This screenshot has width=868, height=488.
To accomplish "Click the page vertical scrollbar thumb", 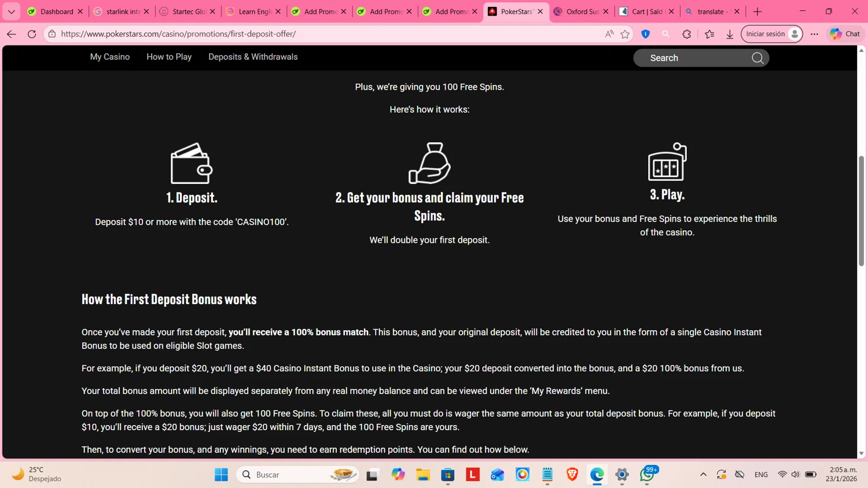I will (x=862, y=210).
